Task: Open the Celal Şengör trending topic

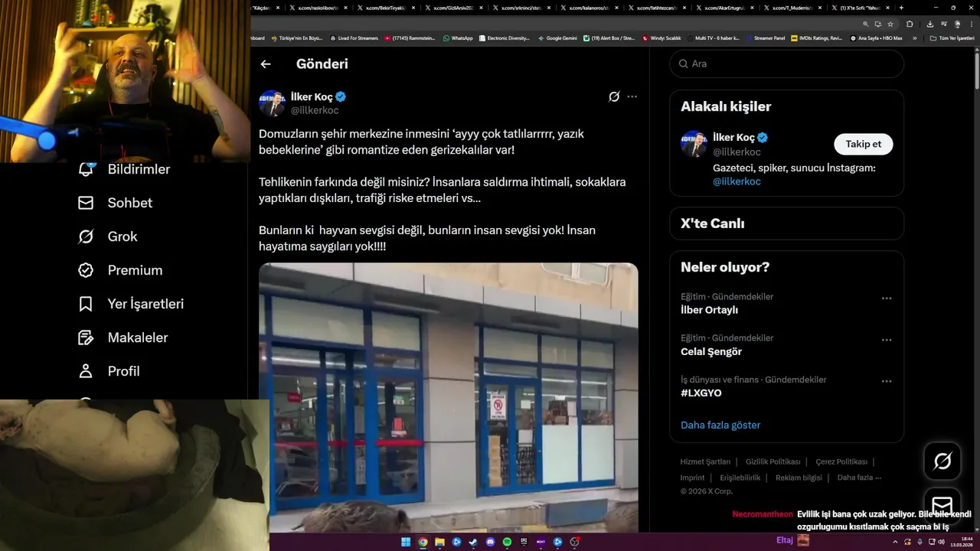Action: tap(711, 352)
